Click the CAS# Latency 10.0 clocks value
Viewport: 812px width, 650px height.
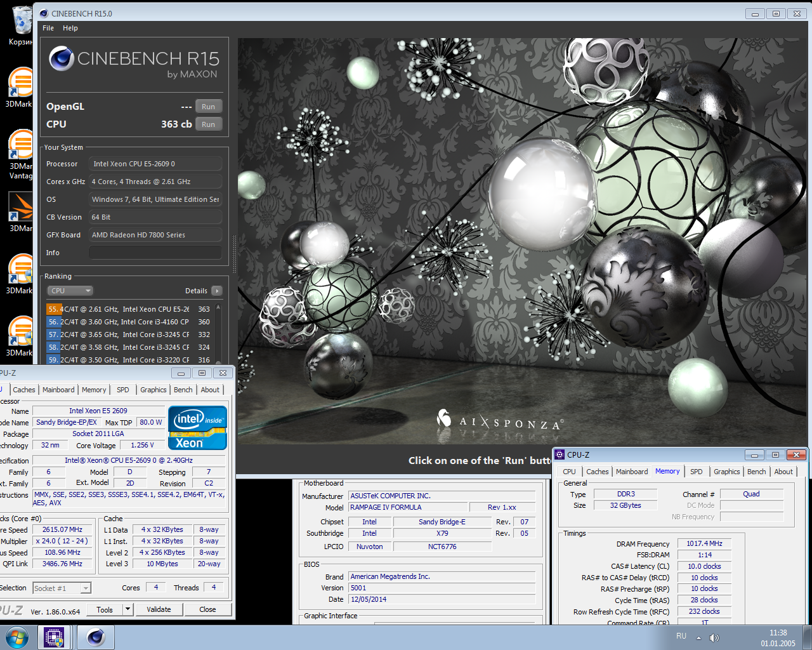pyautogui.click(x=704, y=566)
